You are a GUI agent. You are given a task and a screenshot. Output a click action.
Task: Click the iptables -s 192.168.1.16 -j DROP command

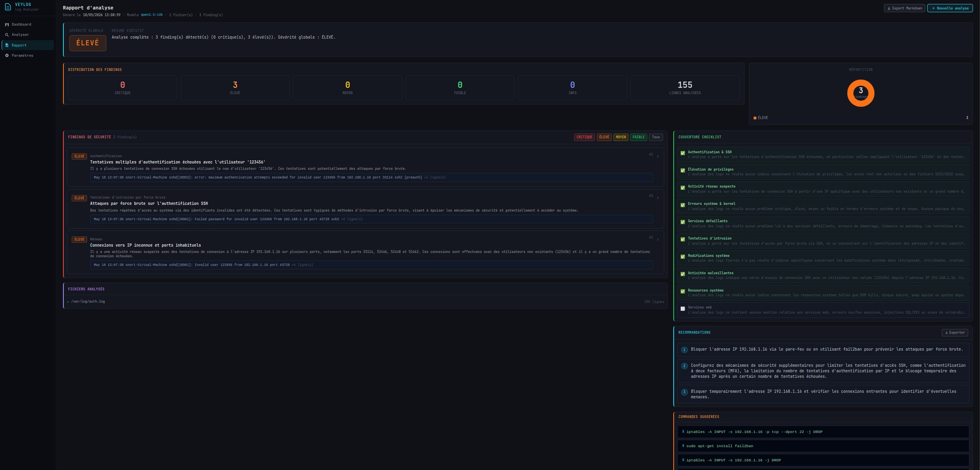point(823,460)
